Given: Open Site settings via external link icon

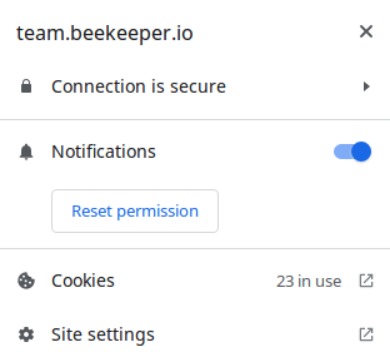Looking at the screenshot, I should [x=366, y=334].
